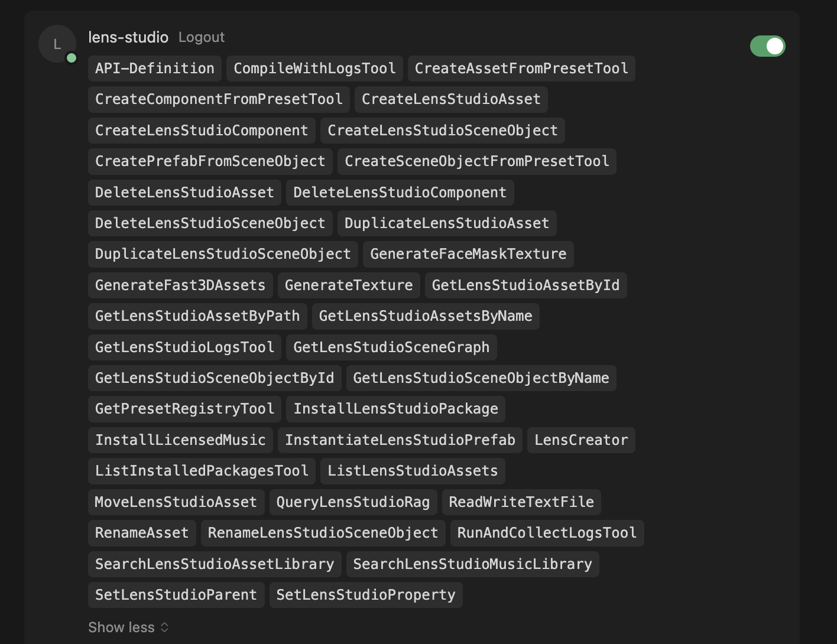Viewport: 837px width, 644px height.
Task: Click the QueryLensStudioRag chip
Action: [353, 502]
